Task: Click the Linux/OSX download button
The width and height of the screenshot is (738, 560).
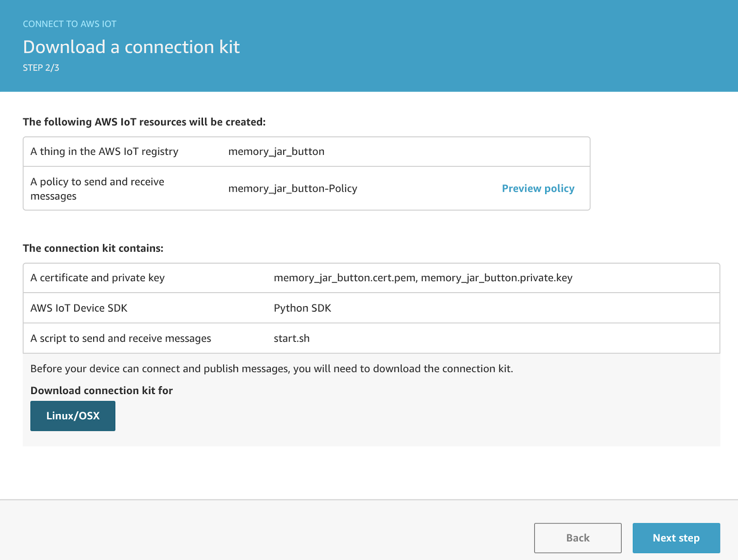Action: click(73, 416)
